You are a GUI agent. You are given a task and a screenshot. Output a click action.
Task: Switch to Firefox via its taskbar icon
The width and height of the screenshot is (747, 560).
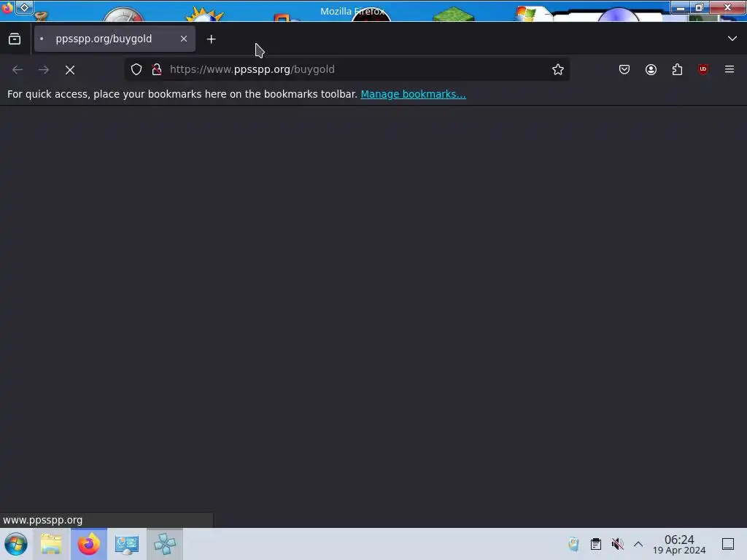[x=89, y=544]
